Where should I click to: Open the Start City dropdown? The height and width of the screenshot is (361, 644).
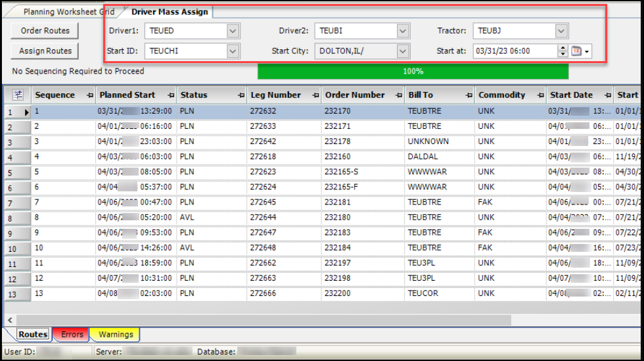point(403,51)
